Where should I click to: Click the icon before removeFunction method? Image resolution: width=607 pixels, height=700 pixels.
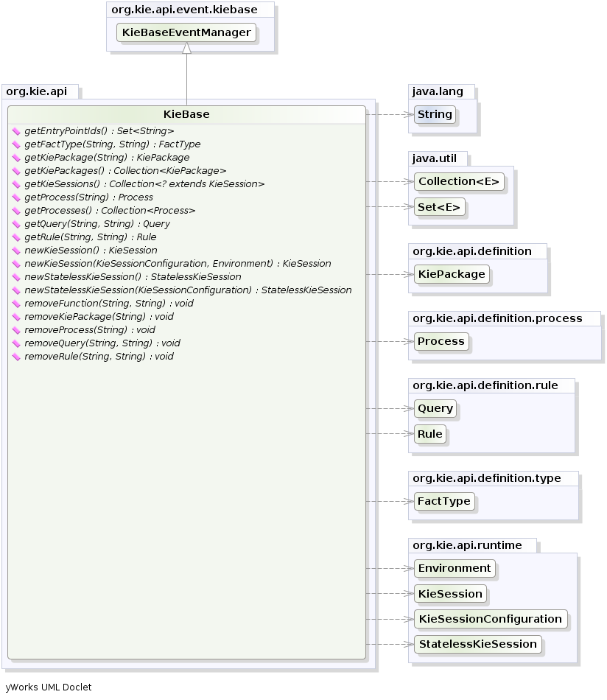(x=16, y=304)
